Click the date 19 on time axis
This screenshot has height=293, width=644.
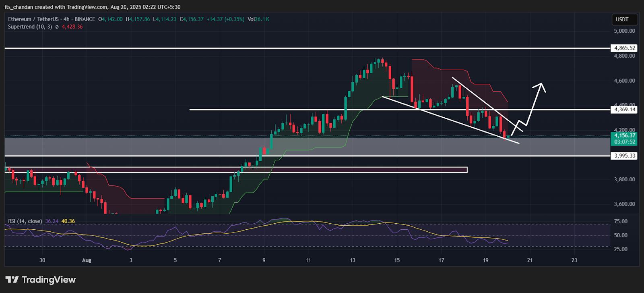point(486,260)
